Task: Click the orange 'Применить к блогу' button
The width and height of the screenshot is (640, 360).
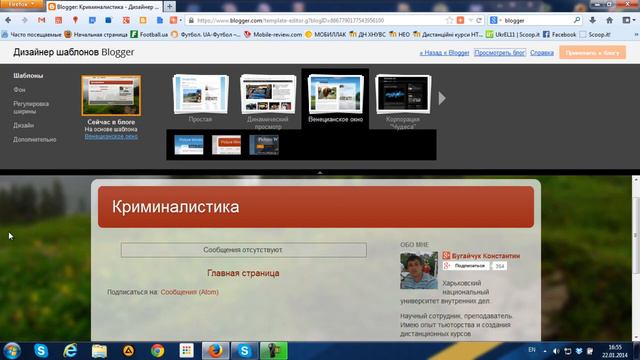Action: [x=592, y=53]
